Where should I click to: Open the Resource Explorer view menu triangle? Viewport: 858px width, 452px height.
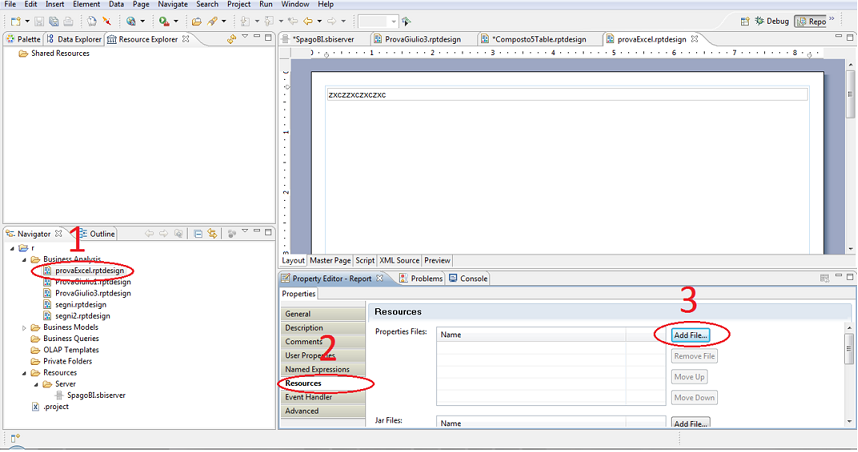pyautogui.click(x=245, y=37)
